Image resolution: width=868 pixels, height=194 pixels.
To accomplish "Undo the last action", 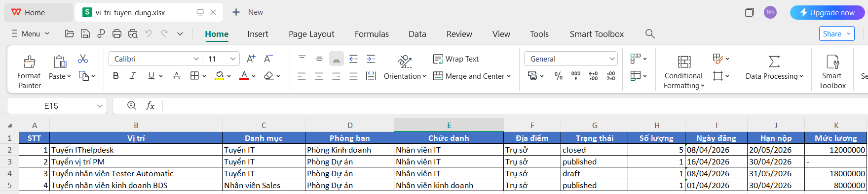I will point(149,33).
